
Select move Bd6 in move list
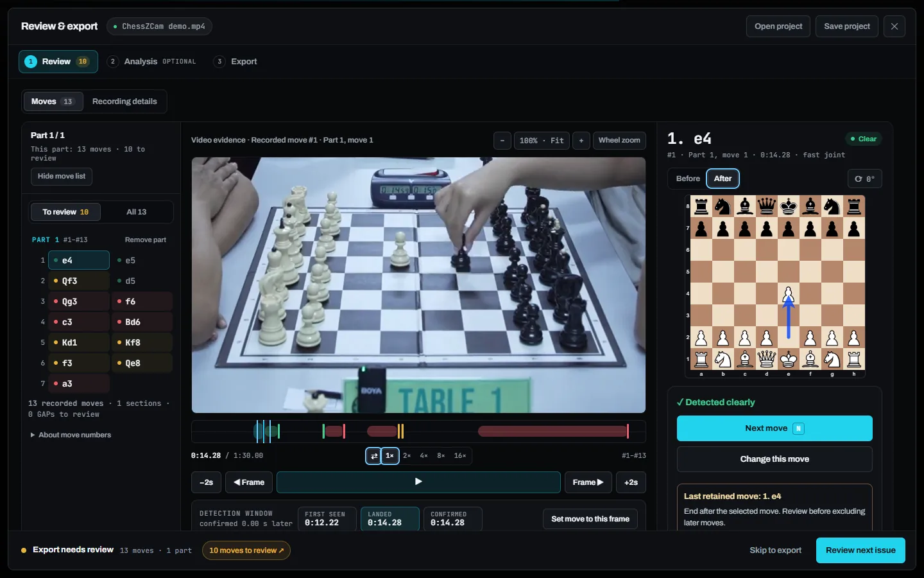(x=142, y=322)
